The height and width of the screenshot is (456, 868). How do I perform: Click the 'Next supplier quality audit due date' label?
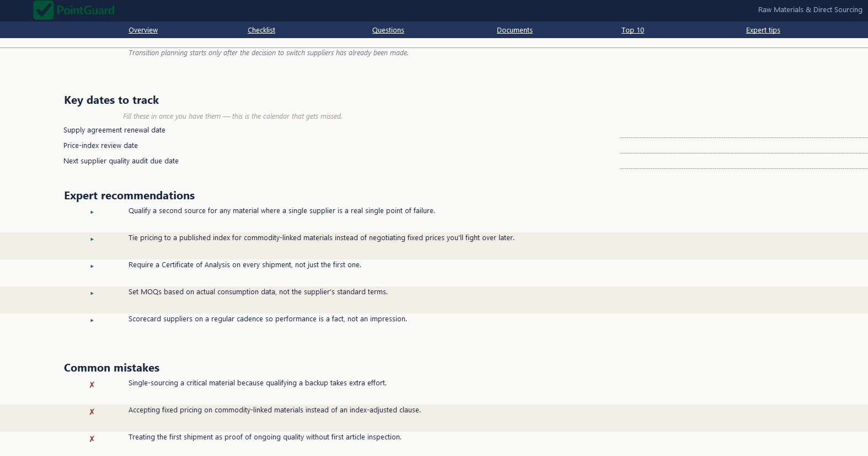tap(121, 161)
